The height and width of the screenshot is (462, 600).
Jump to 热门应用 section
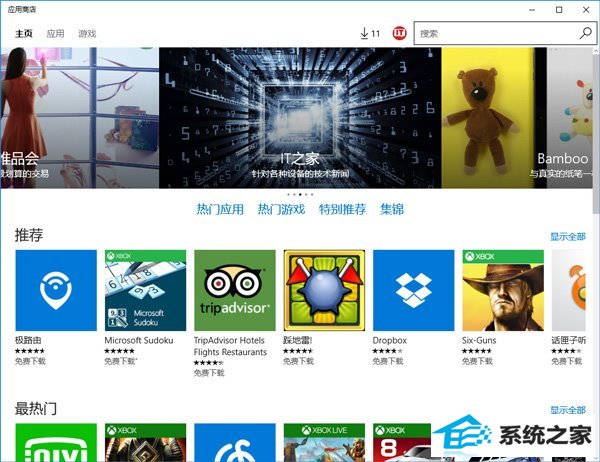220,209
